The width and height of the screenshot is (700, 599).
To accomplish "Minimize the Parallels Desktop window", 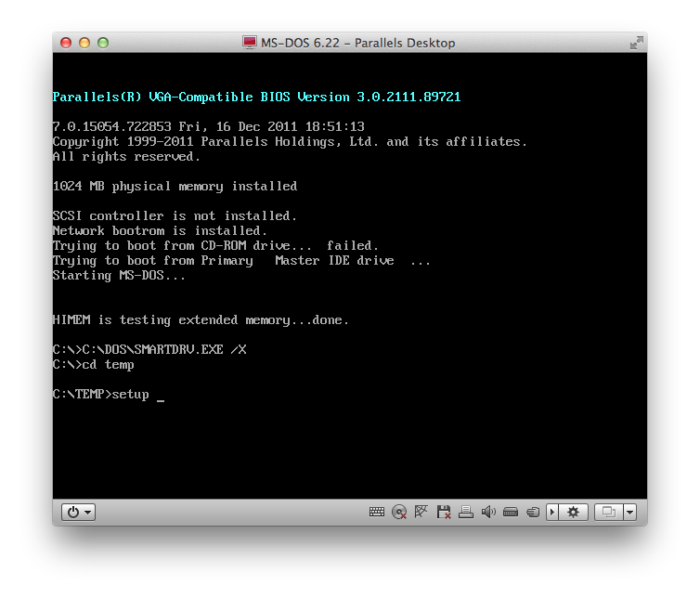I will click(x=84, y=43).
